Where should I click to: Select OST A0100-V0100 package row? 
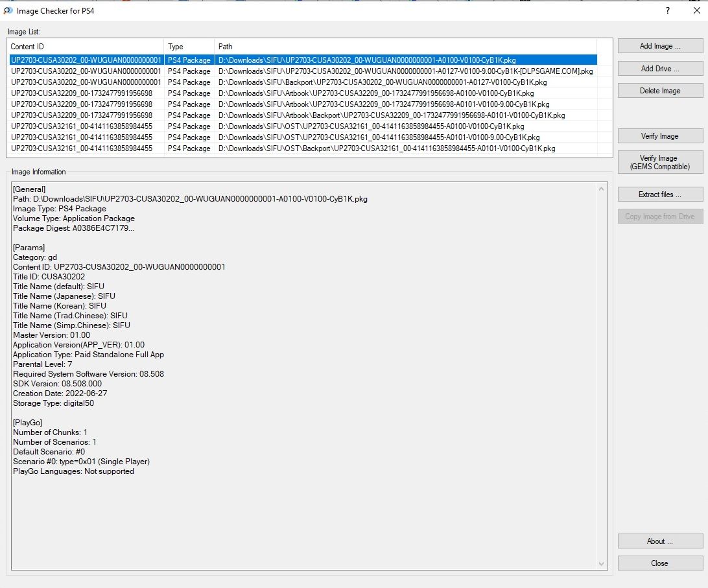click(x=303, y=126)
